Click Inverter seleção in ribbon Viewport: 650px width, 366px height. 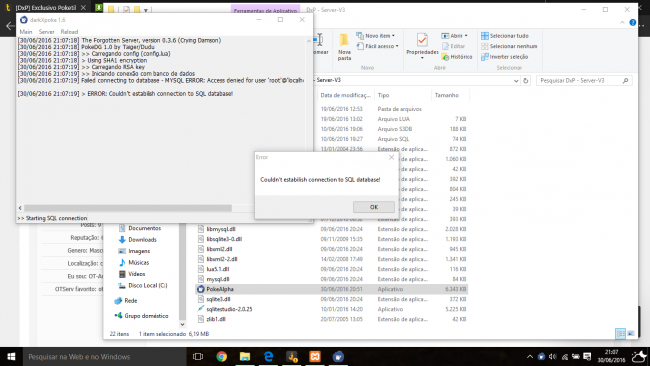[504, 57]
